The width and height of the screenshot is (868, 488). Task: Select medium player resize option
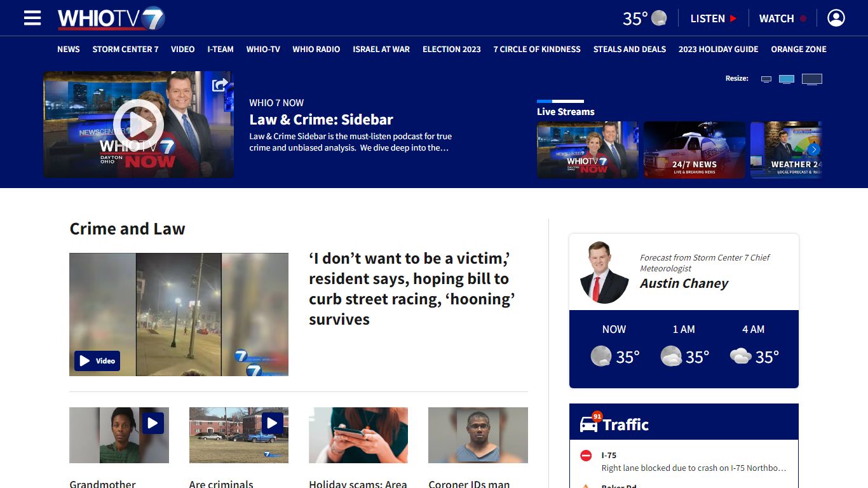click(787, 79)
